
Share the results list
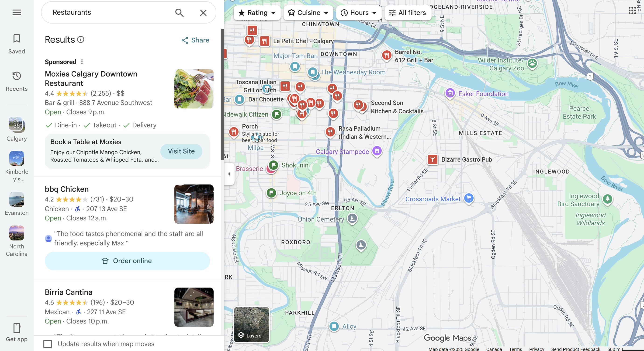195,40
